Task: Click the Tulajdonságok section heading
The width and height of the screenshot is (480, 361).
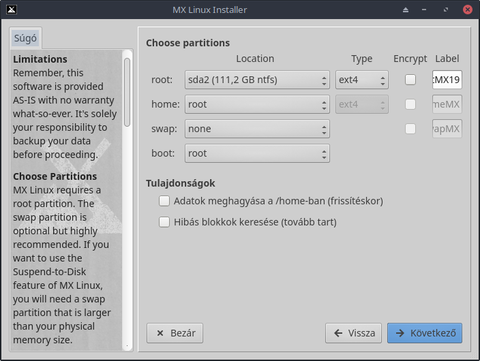Action: tap(180, 183)
